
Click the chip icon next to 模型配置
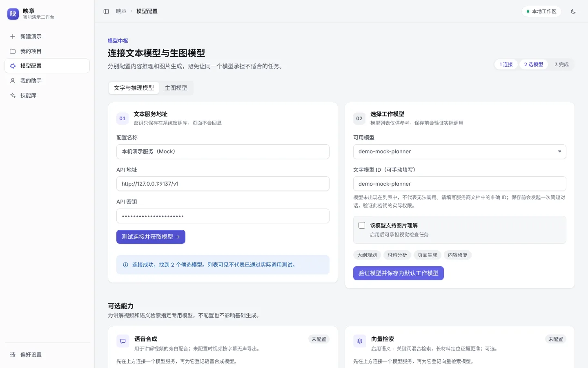13,66
